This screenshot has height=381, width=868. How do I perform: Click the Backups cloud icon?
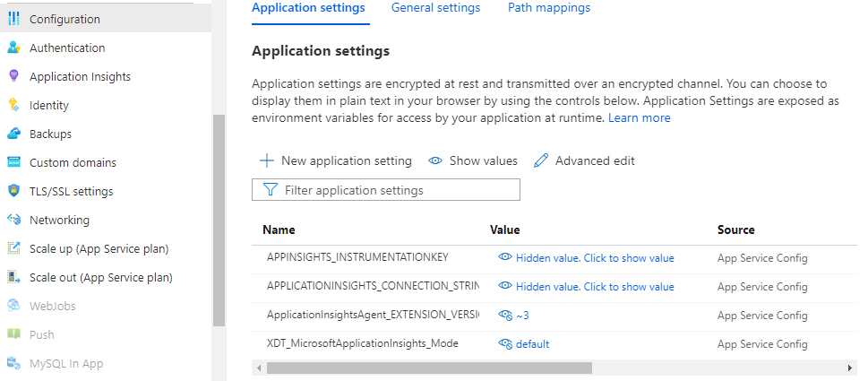[13, 134]
